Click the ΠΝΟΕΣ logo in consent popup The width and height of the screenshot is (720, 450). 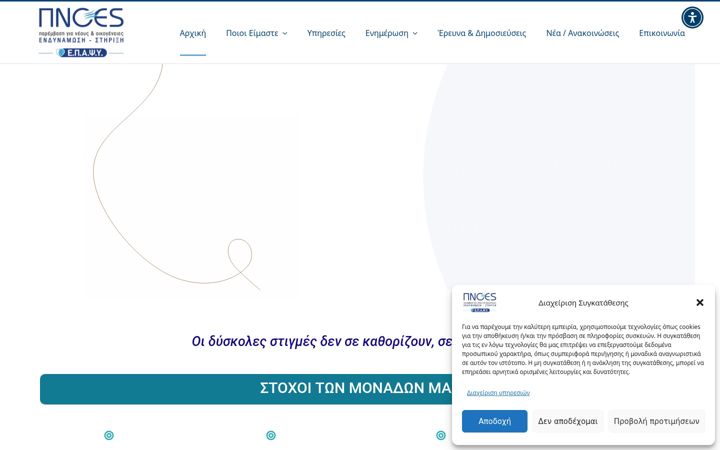click(479, 302)
